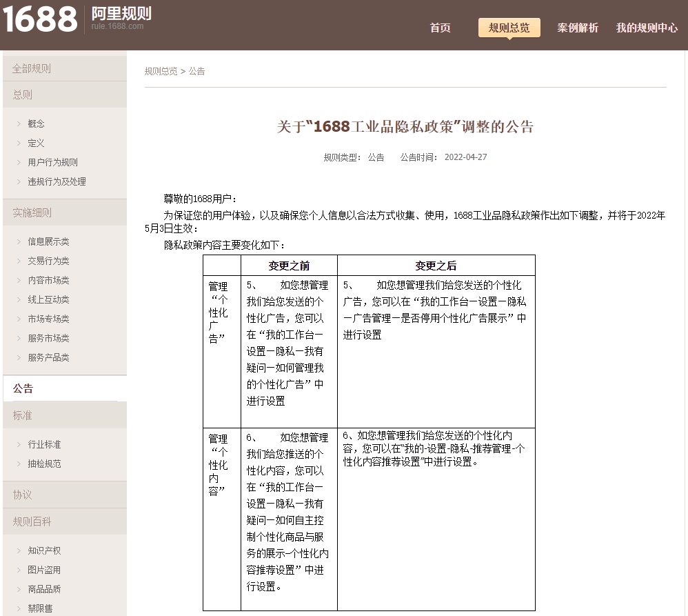Click the 变更之前 table header
Screen dimensions: 688x616
(x=289, y=266)
